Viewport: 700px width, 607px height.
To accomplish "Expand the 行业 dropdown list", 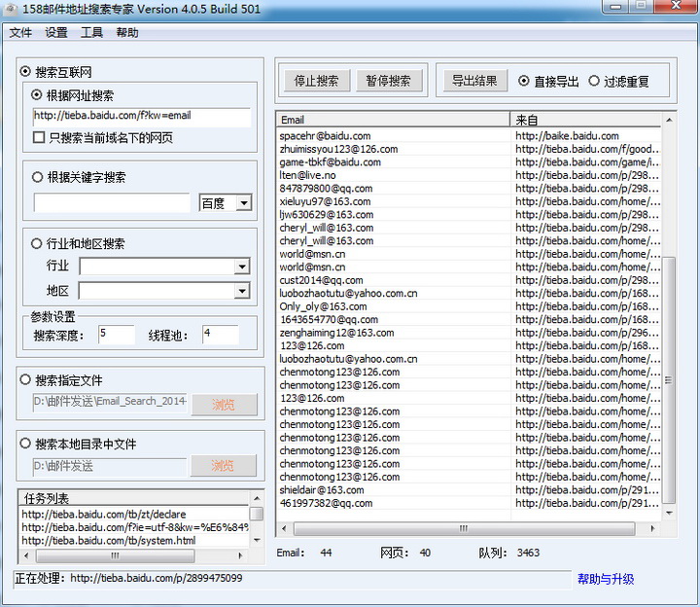I will (x=241, y=267).
